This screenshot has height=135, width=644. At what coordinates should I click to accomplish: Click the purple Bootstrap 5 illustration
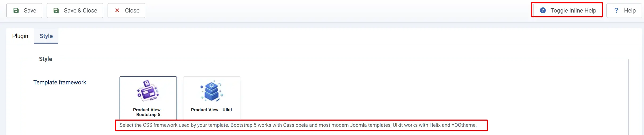(x=148, y=91)
